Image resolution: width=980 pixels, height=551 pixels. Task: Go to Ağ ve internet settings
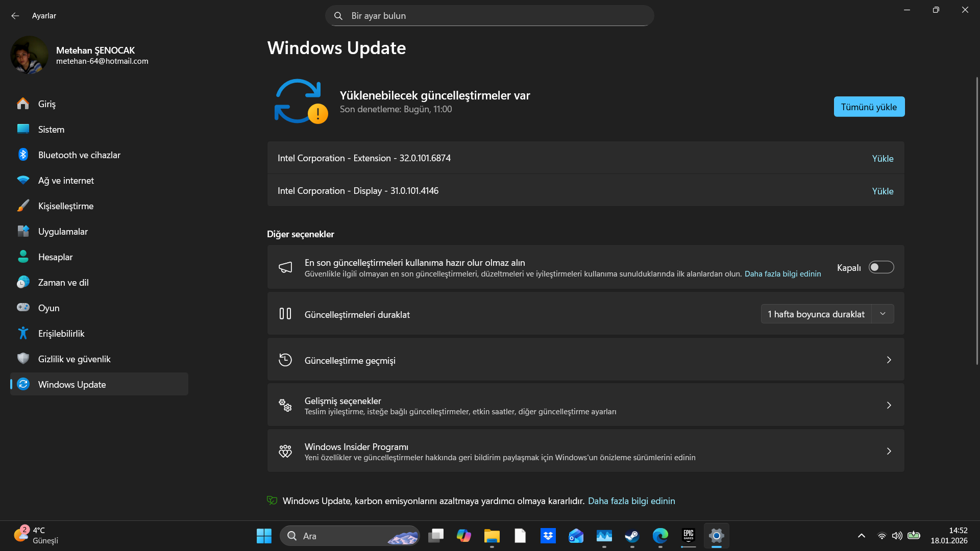[99, 180]
